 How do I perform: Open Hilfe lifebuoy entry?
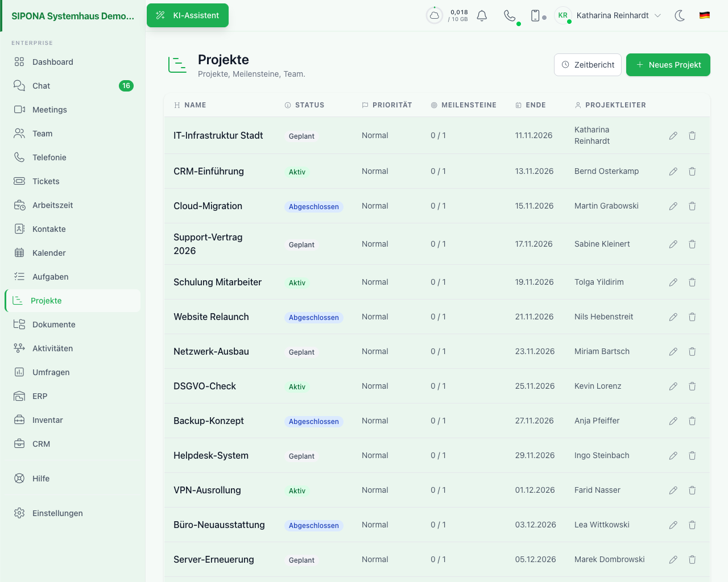(73, 479)
